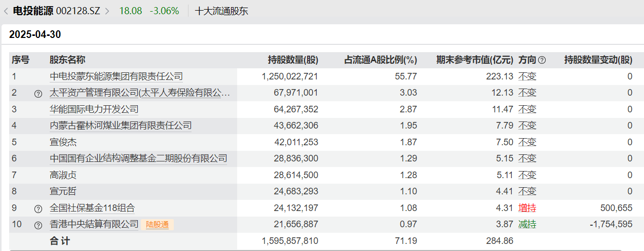Click the change percentage -3.06%
The image size is (644, 251).
[x=164, y=11]
